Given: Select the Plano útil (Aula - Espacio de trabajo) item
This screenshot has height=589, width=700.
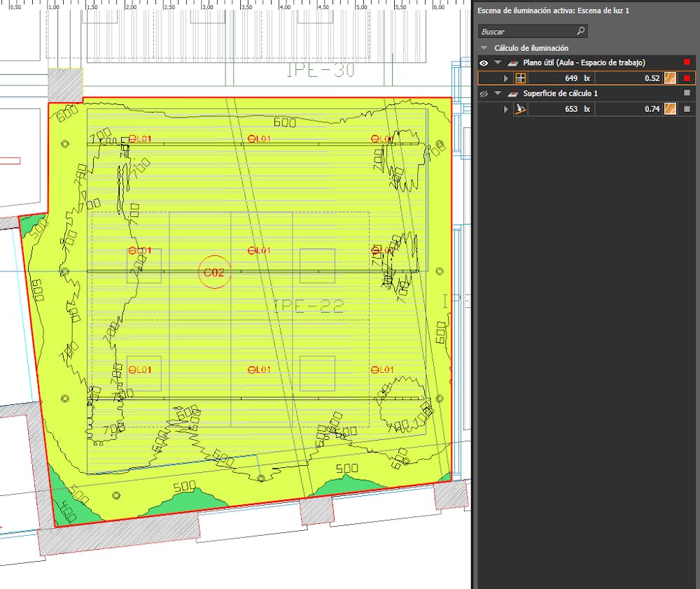Looking at the screenshot, I should (584, 63).
